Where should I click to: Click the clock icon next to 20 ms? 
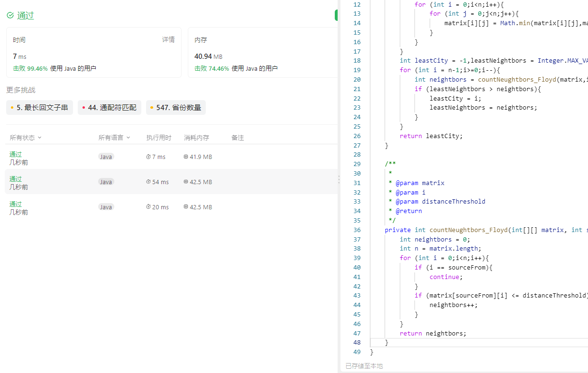[x=148, y=207]
